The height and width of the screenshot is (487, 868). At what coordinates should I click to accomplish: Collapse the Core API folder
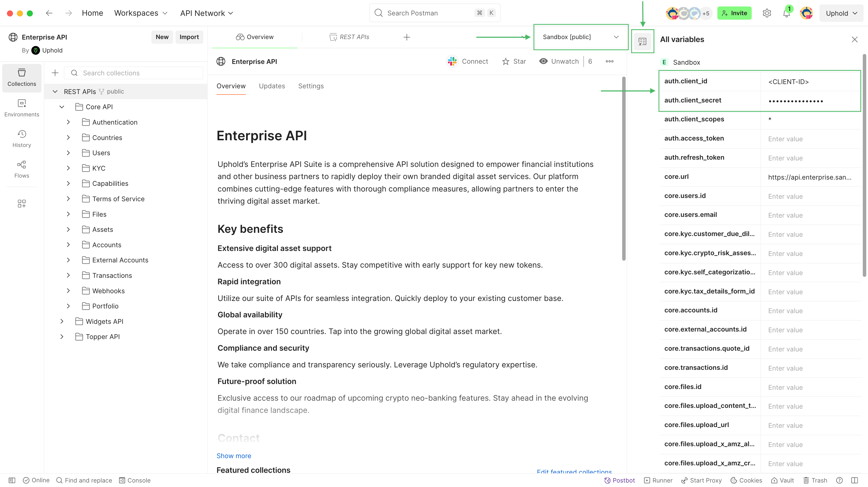click(62, 107)
